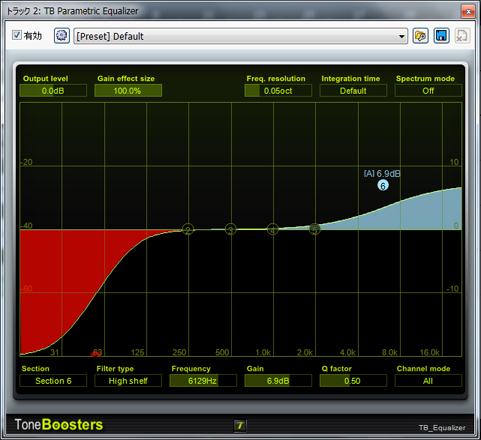Click the TB_Equalizer footer text
Viewport: 481px width, 440px height.
pyautogui.click(x=442, y=428)
